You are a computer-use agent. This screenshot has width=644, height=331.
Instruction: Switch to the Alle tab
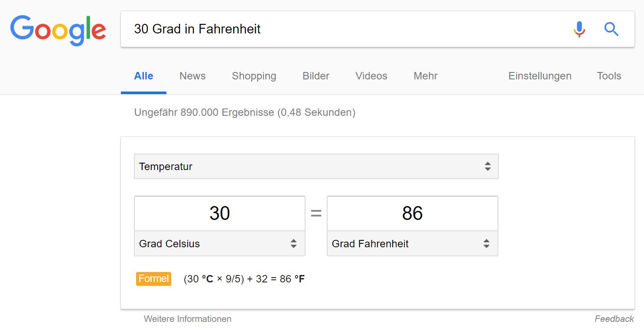coord(143,76)
